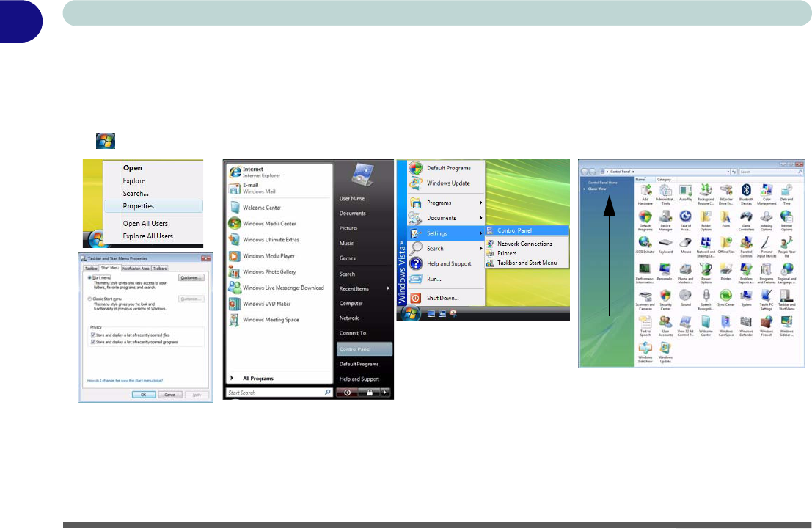The height and width of the screenshot is (529, 812).
Task: Toggle storing list of recently opened programs
Action: click(93, 343)
